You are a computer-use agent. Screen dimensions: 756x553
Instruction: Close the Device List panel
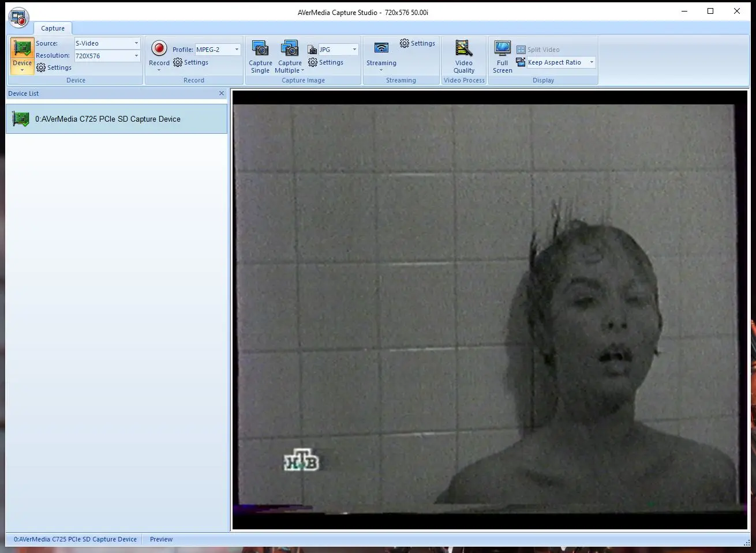[222, 93]
